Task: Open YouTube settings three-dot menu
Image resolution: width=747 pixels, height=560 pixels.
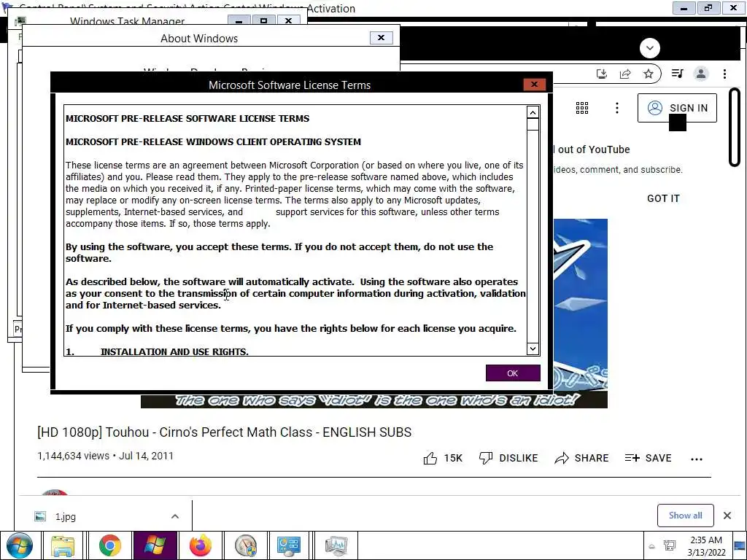Action: click(x=617, y=108)
